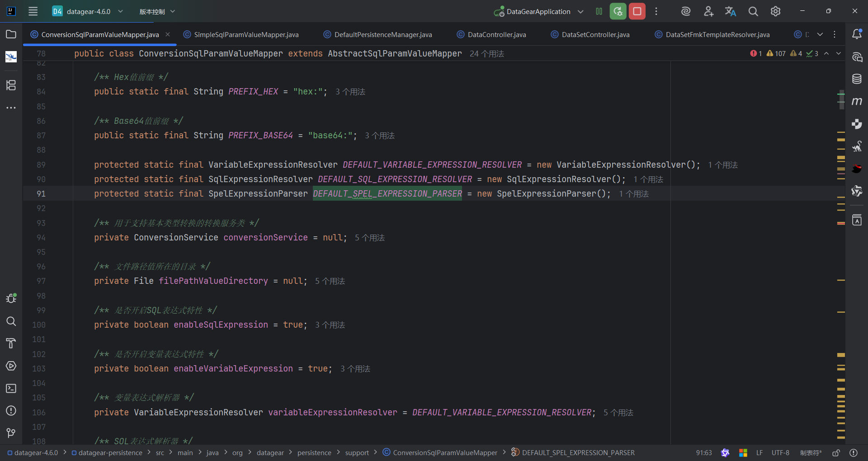Click usages hint after conversionService field
This screenshot has width=868, height=461.
370,238
